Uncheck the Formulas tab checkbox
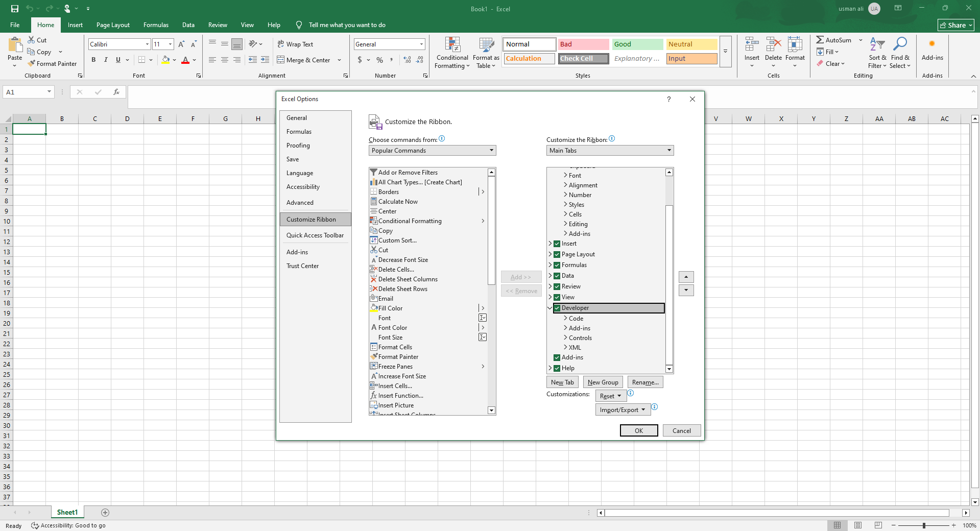Screen dimensions: 980x531 pos(557,265)
